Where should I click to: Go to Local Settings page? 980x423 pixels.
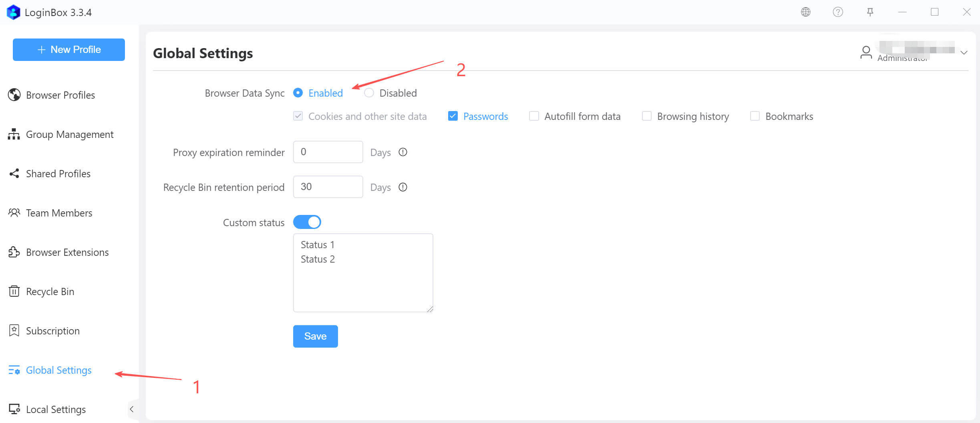(56, 409)
